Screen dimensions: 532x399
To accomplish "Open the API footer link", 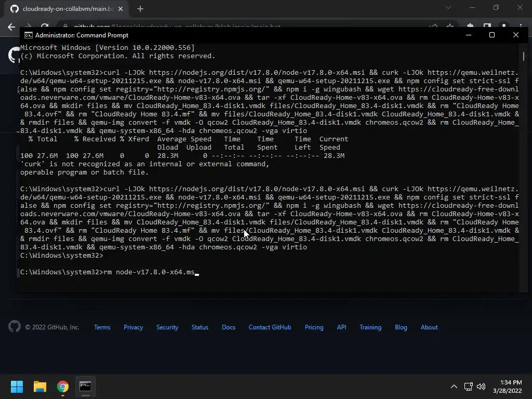I will [x=342, y=327].
